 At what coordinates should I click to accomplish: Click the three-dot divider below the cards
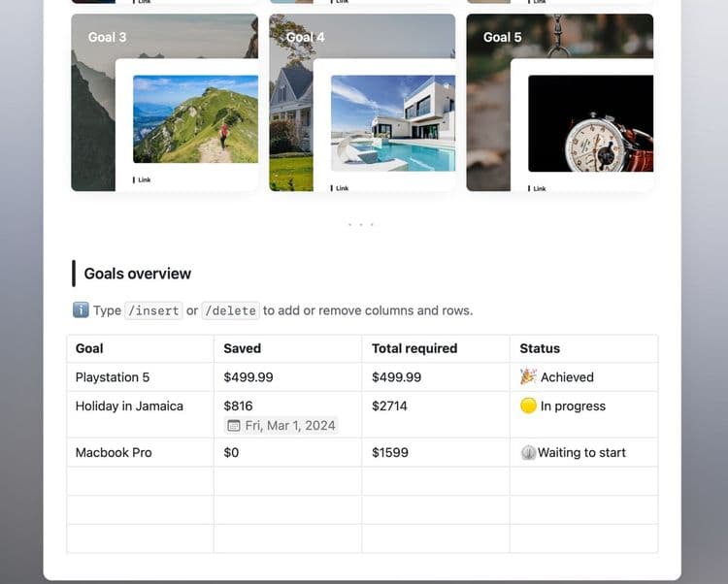click(361, 224)
